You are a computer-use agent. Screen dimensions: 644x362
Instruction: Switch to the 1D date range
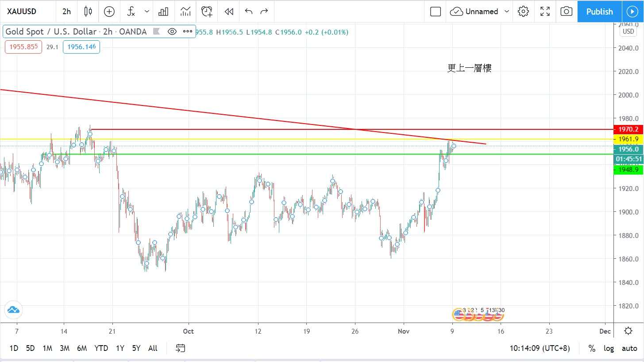[14, 348]
